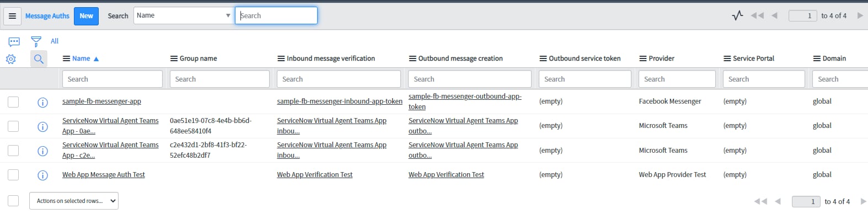
Task: Click Outbound service token search field
Action: point(585,79)
